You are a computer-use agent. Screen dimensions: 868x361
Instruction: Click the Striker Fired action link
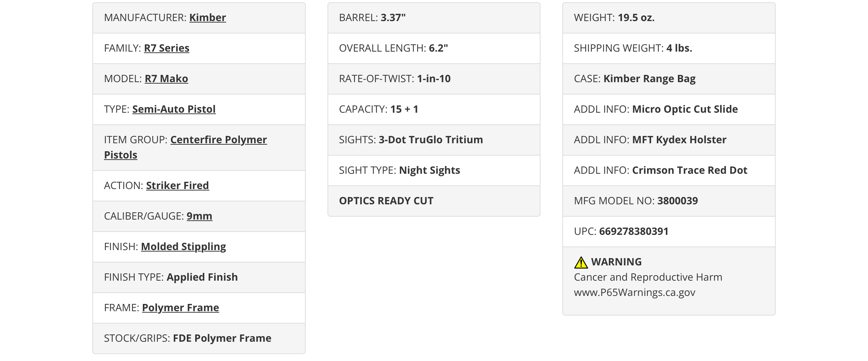pyautogui.click(x=177, y=185)
